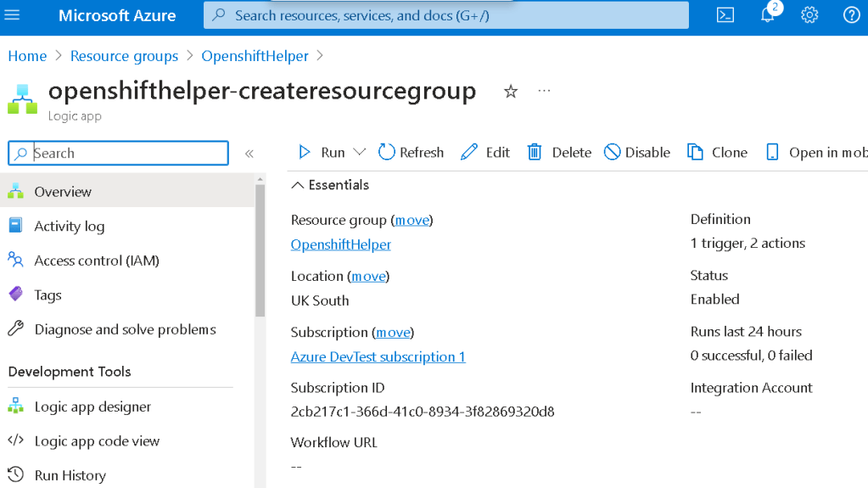Collapse the left sidebar with double chevron
The image size is (868, 488).
pyautogui.click(x=249, y=154)
